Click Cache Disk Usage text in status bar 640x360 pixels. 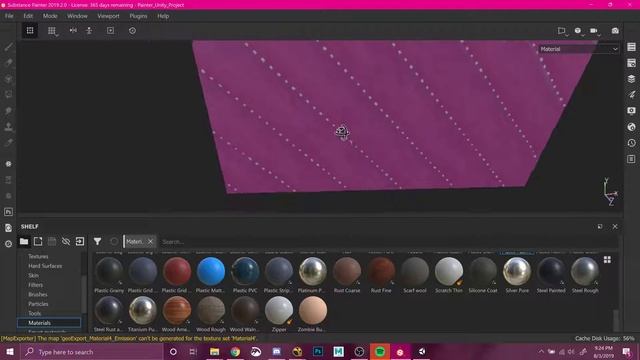(604, 338)
